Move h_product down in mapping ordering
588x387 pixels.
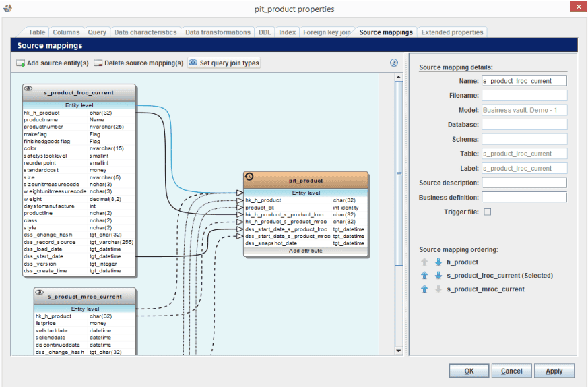(438, 262)
